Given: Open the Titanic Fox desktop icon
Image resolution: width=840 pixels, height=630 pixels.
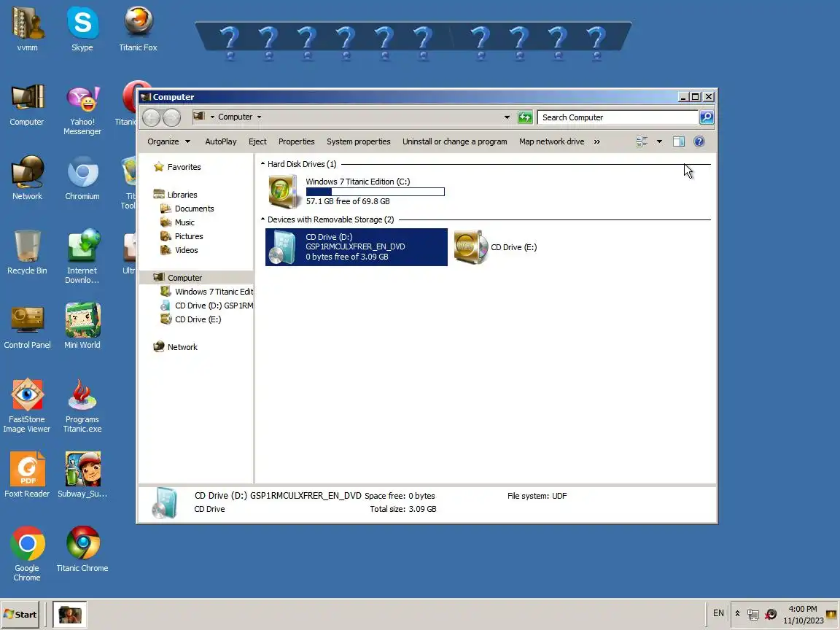Looking at the screenshot, I should click(x=139, y=29).
